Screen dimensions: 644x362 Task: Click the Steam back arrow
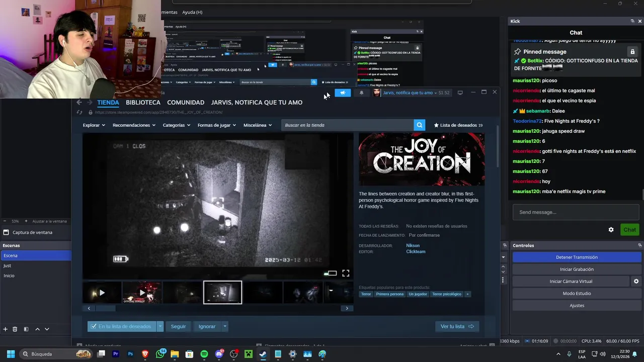pos(79,102)
